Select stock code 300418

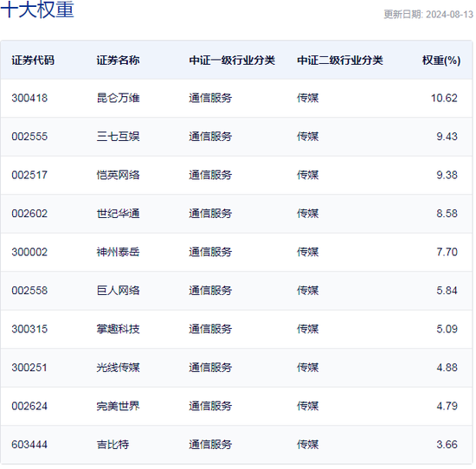(x=29, y=98)
